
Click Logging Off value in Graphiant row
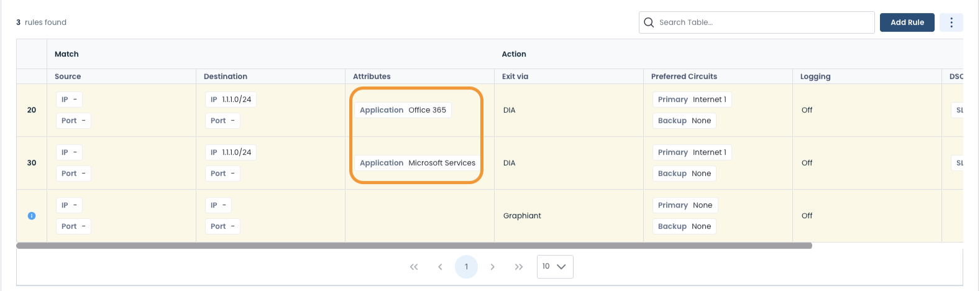[807, 216]
